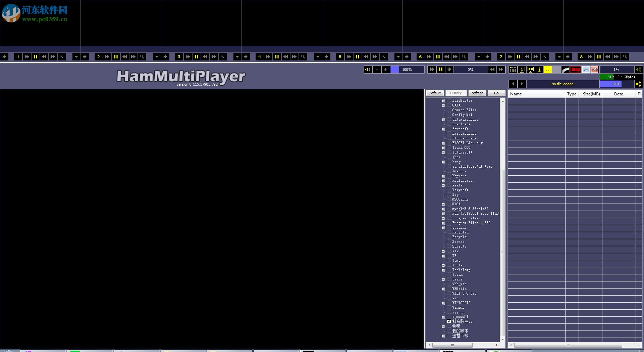Expand the Program Files (x86) node
The height and width of the screenshot is (352, 644).
point(443,223)
